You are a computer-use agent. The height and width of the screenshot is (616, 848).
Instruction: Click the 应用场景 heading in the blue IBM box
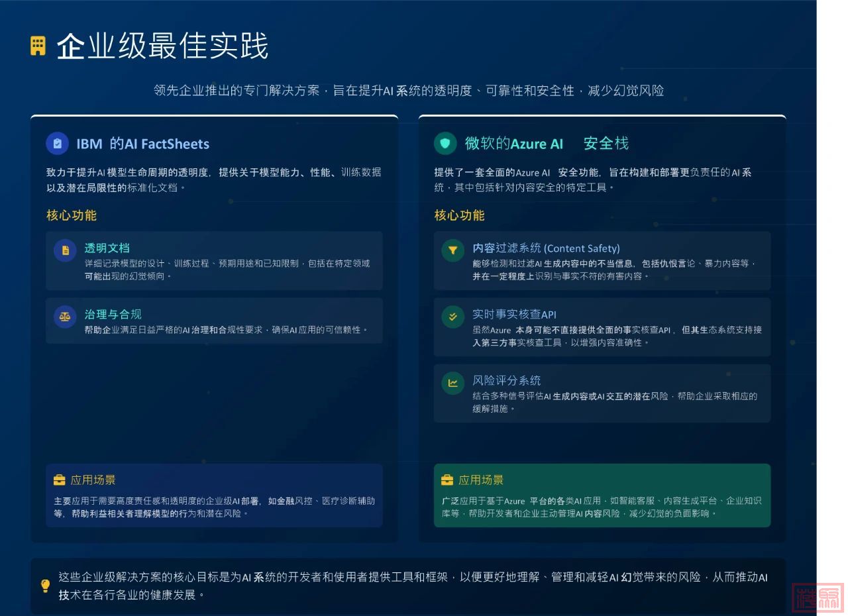pyautogui.click(x=93, y=480)
